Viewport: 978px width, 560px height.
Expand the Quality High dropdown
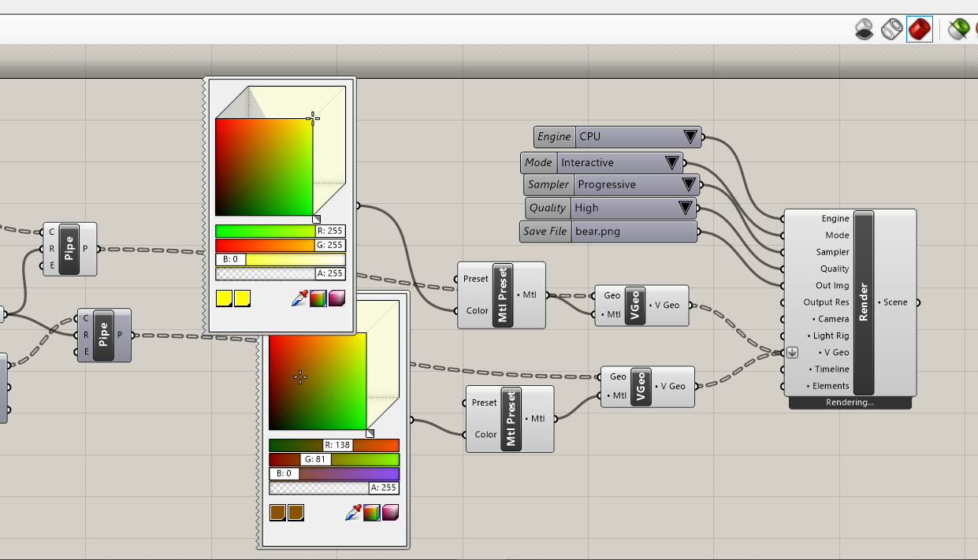[685, 208]
